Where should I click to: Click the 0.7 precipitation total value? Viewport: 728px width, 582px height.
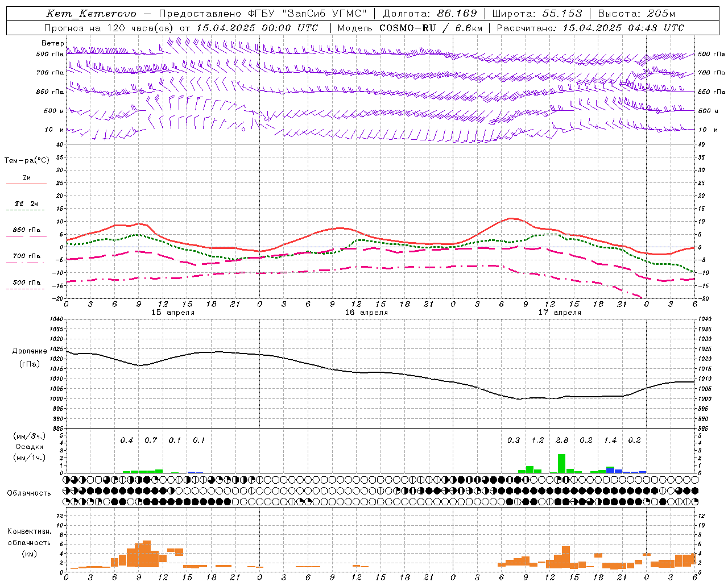tap(151, 440)
